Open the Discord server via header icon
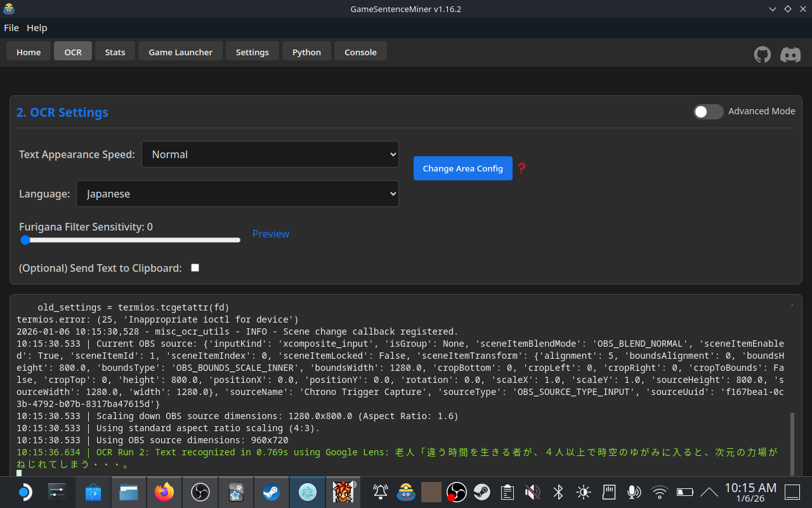Image resolution: width=812 pixels, height=508 pixels. click(x=790, y=55)
